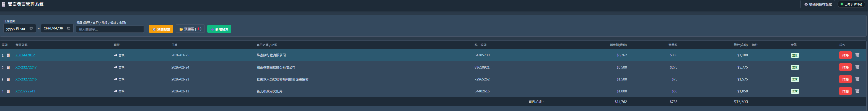Open the end date 2026/04/30 calendar picker
The image size is (868, 111).
click(69, 28)
